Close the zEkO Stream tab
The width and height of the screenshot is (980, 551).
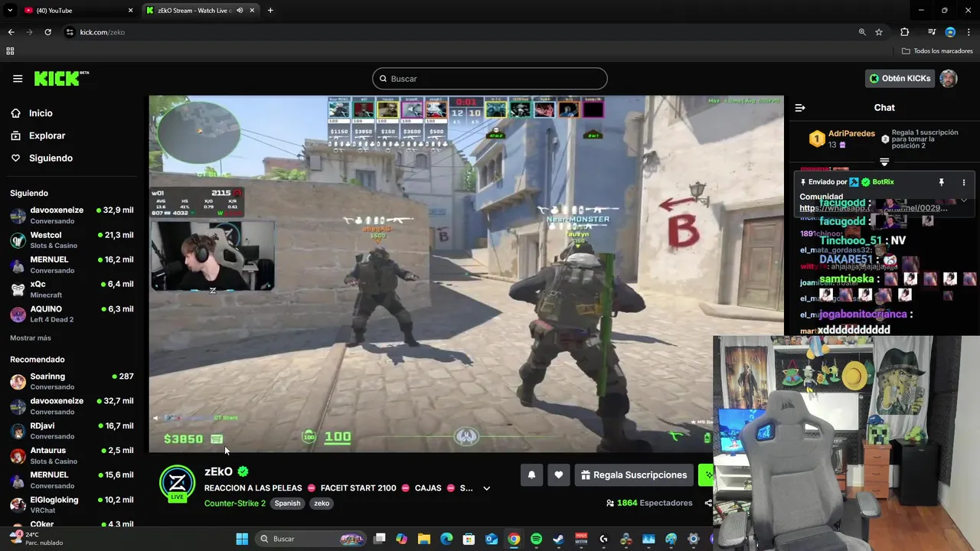tap(253, 11)
